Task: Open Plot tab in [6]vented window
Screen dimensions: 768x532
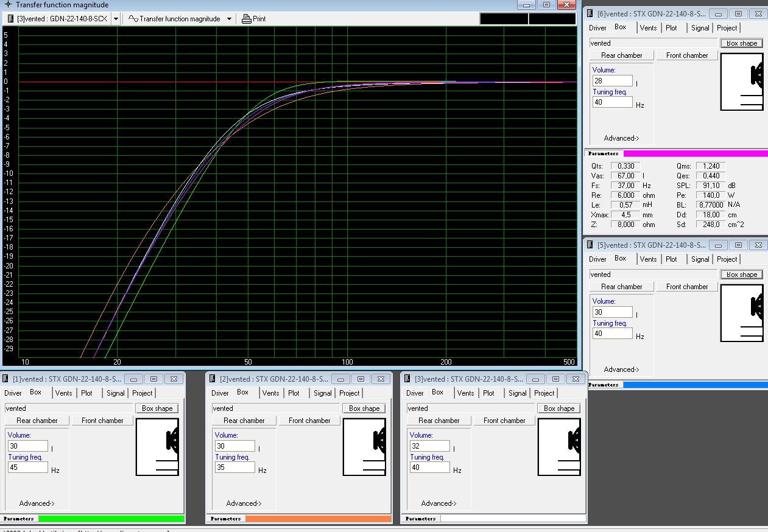Action: click(x=671, y=28)
